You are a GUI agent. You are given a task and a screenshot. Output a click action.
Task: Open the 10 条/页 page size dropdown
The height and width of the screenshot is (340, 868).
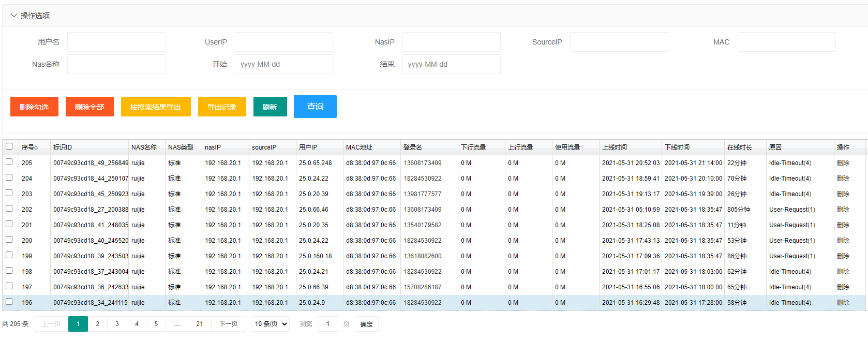(270, 324)
